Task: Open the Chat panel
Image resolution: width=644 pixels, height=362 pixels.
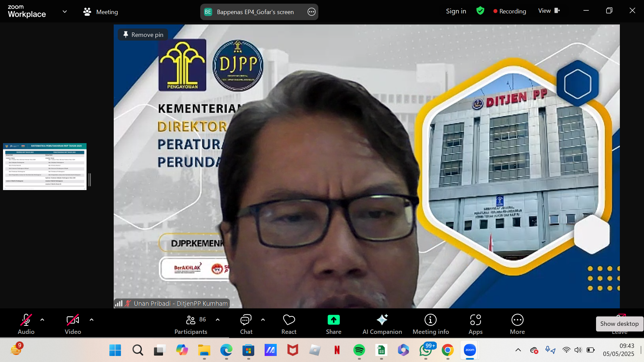Action: 246,324
